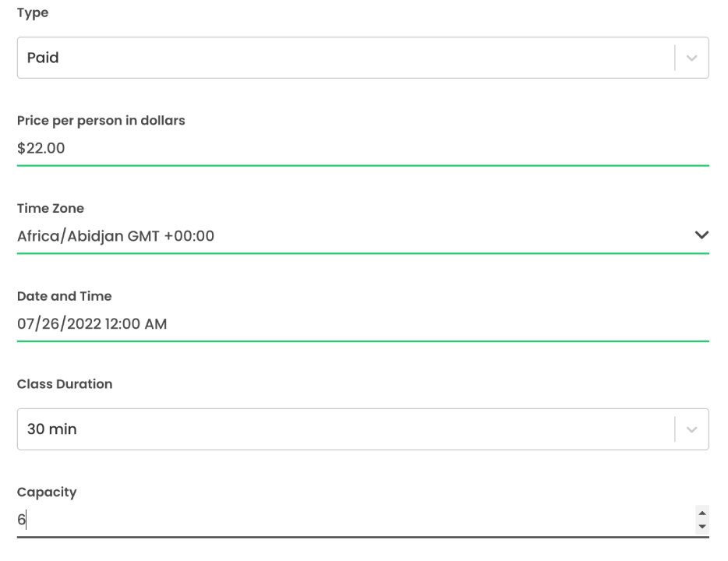Click the $22.00 price text

(41, 148)
